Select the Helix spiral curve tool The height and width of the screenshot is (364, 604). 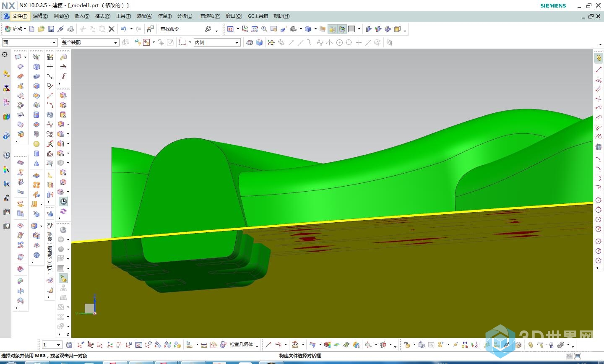pyautogui.click(x=50, y=115)
